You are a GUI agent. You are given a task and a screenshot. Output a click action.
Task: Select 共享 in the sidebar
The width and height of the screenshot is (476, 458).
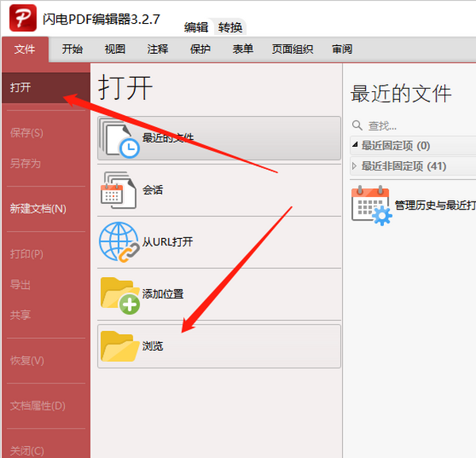pyautogui.click(x=21, y=315)
